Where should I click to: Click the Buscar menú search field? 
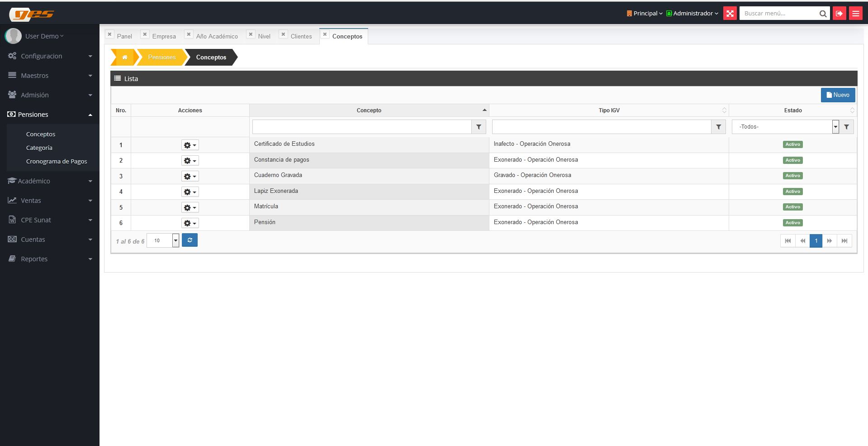[x=779, y=14]
